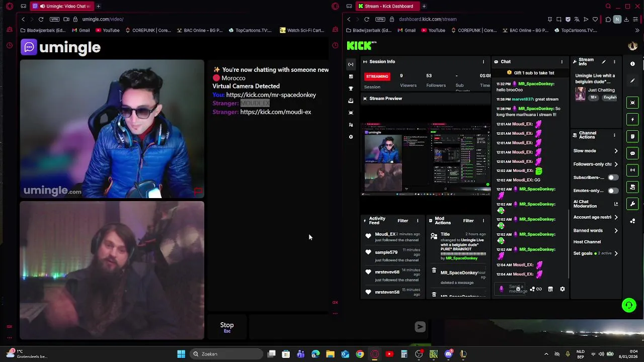The height and width of the screenshot is (362, 644).
Task: Open the community people icon in Kick sidebar
Action: point(351,125)
